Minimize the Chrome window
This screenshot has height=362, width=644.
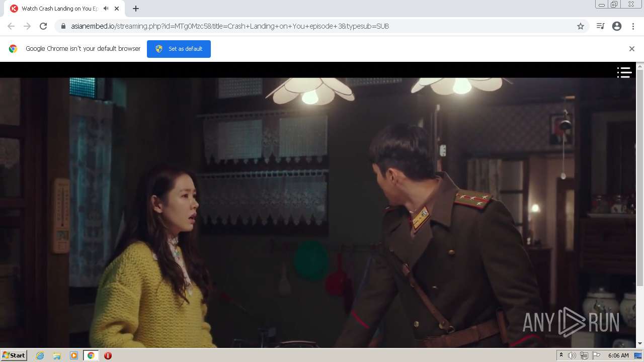coord(601,5)
